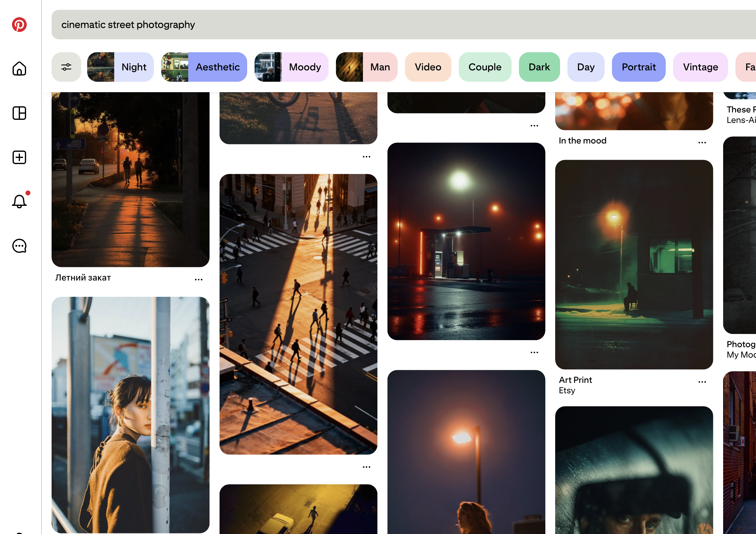This screenshot has height=534, width=756.
Task: Open options under the foggy gas station photo
Action: 534,352
